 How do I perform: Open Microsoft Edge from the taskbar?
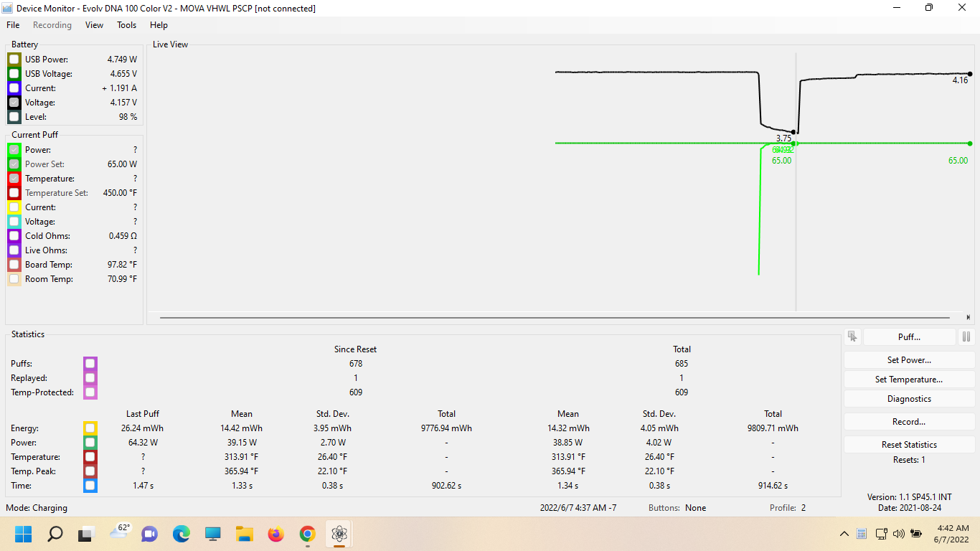pyautogui.click(x=181, y=534)
